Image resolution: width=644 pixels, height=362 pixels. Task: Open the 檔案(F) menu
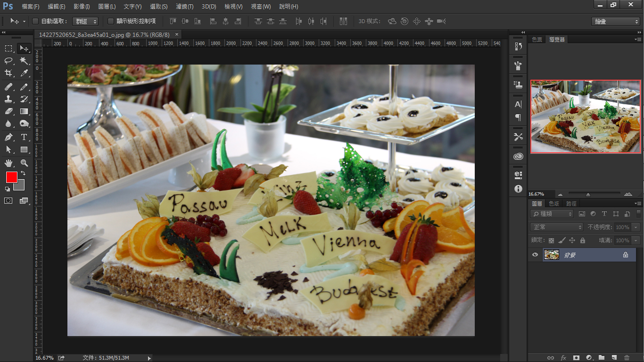pos(30,7)
